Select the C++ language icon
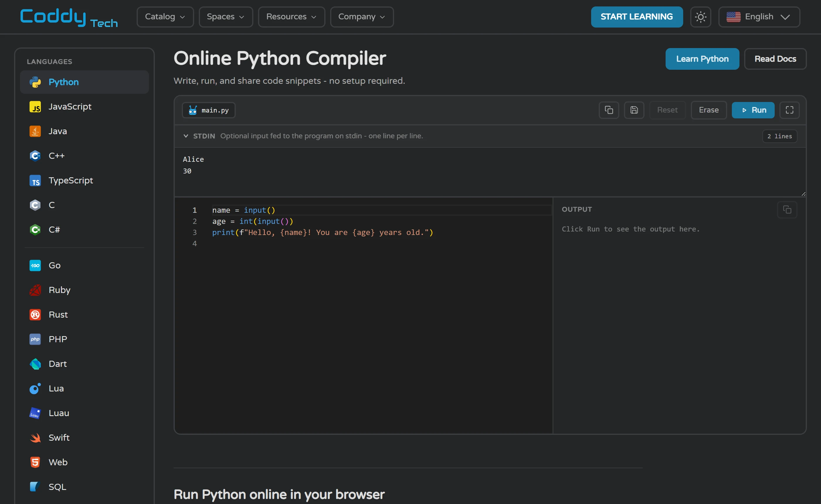Viewport: 821px width, 504px height. tap(35, 156)
